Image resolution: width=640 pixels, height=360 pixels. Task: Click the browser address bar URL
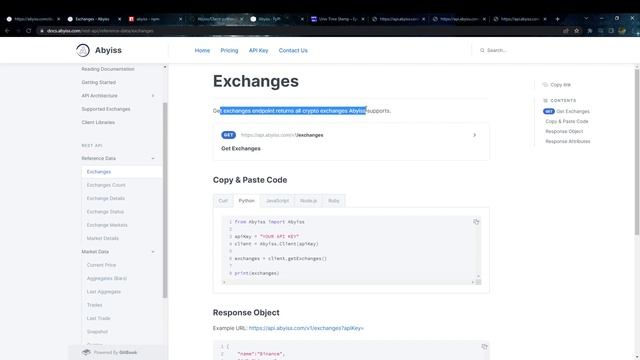pos(100,31)
